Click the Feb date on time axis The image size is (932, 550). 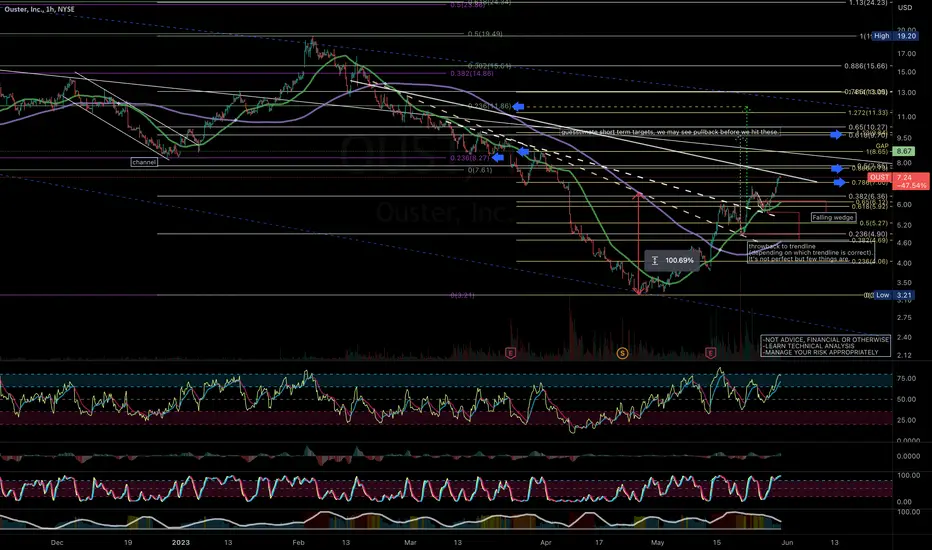pyautogui.click(x=298, y=542)
